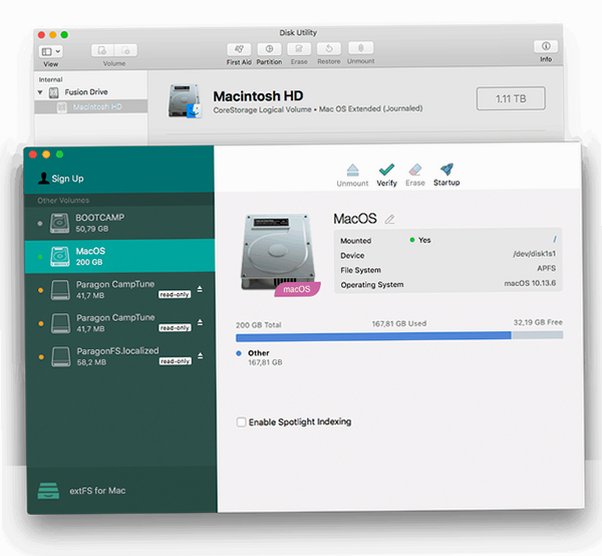
Task: Click the Startup rocket icon
Action: pyautogui.click(x=447, y=169)
